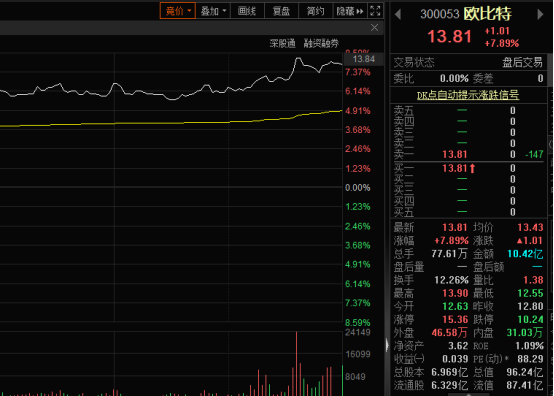Image resolution: width=554 pixels, height=396 pixels.
Task: Select the 画线 drawing tool
Action: tap(247, 11)
